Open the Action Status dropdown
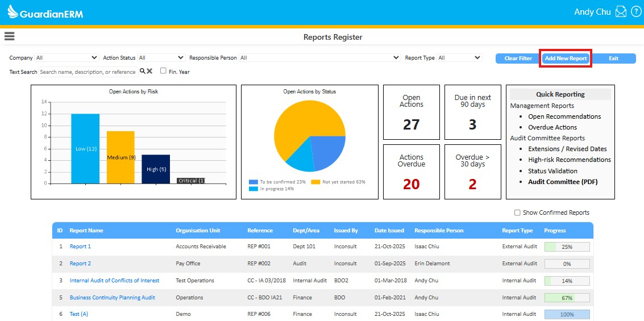This screenshot has height=321, width=644. tap(161, 58)
